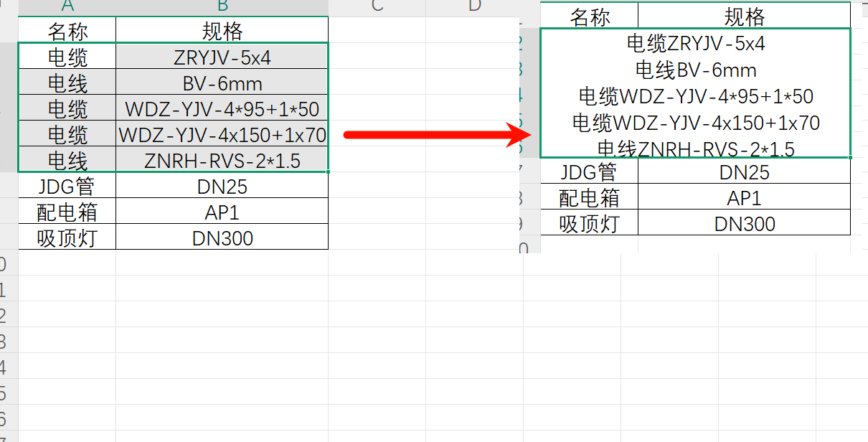Select the 名称 header cell in left table
Screen dimensions: 868x442
click(x=67, y=31)
